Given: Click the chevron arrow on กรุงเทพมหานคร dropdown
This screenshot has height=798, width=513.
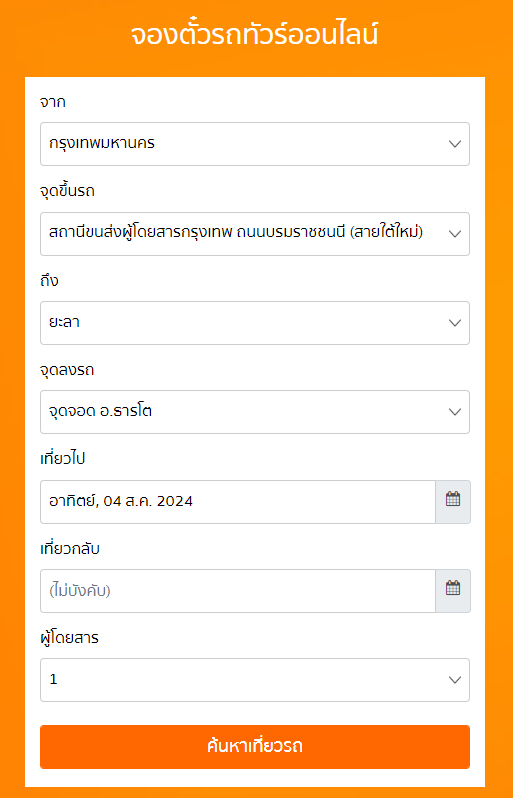Looking at the screenshot, I should point(454,144).
